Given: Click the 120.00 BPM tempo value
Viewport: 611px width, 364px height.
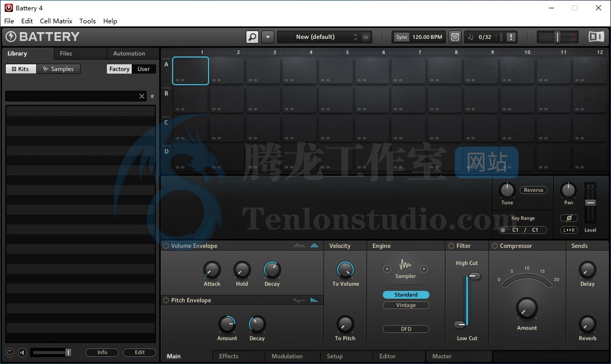Looking at the screenshot, I should coord(427,37).
